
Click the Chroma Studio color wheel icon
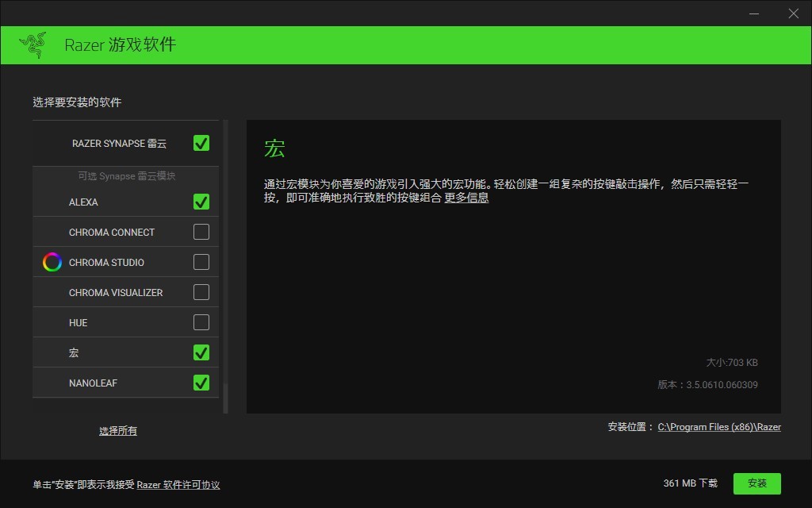tap(52, 262)
